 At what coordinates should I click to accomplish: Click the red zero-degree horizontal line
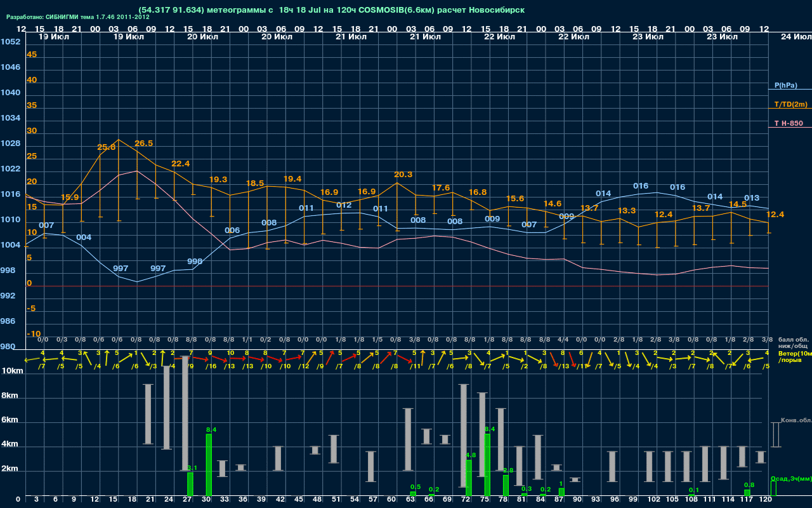pos(396,286)
